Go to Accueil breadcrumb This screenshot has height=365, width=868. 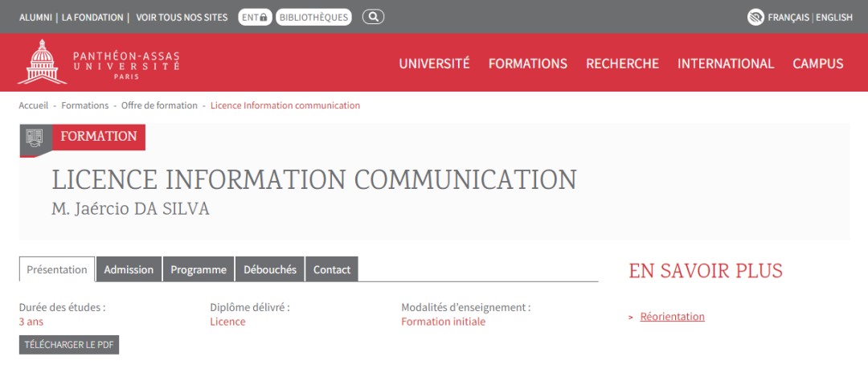(34, 105)
